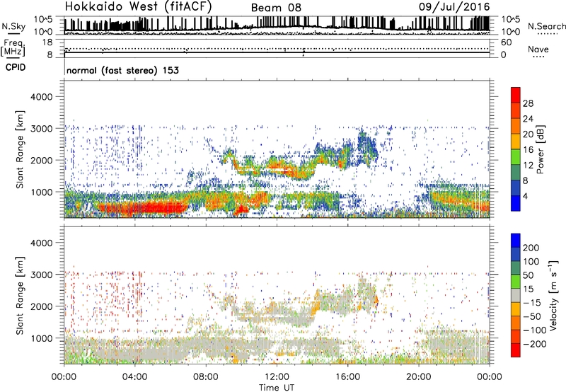This screenshot has height=392, width=566.
Task: Click the 'N.Sky' legend label
Action: (13, 26)
